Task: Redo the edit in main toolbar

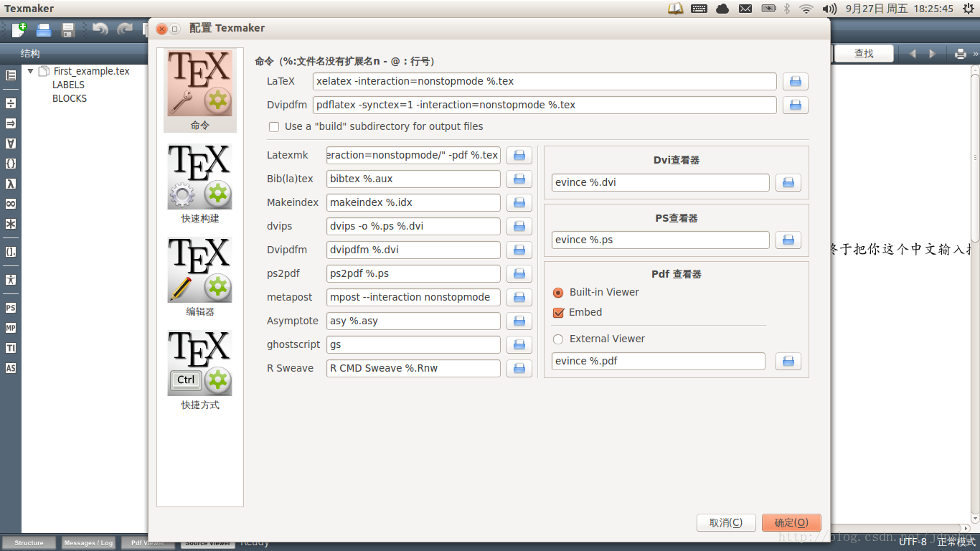Action: pyautogui.click(x=125, y=29)
